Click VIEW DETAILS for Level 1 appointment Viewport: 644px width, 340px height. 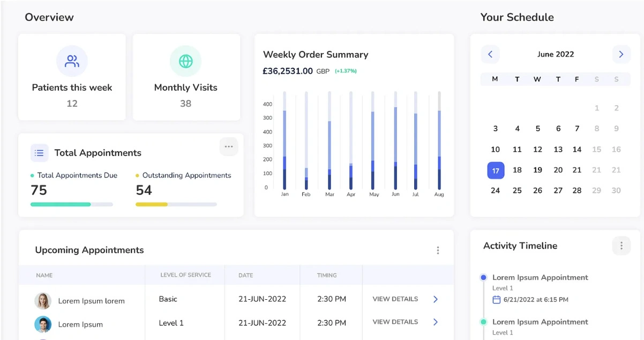(395, 322)
